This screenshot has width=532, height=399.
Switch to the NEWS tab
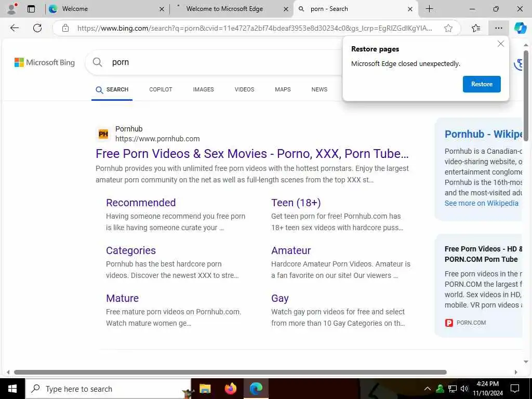pos(320,89)
